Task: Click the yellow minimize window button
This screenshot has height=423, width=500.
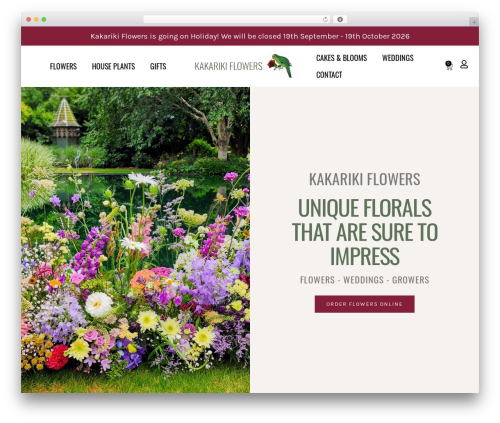Action: 36,20
